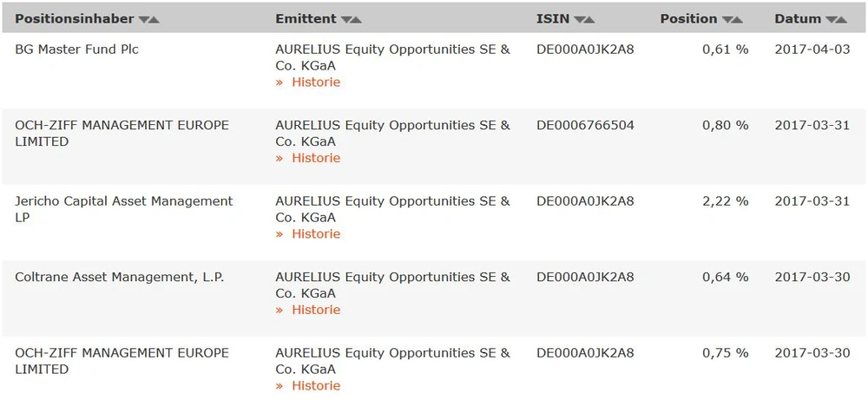
Task: Click the up-arrow sort icon beside Positionsinhaber
Action: tap(155, 19)
